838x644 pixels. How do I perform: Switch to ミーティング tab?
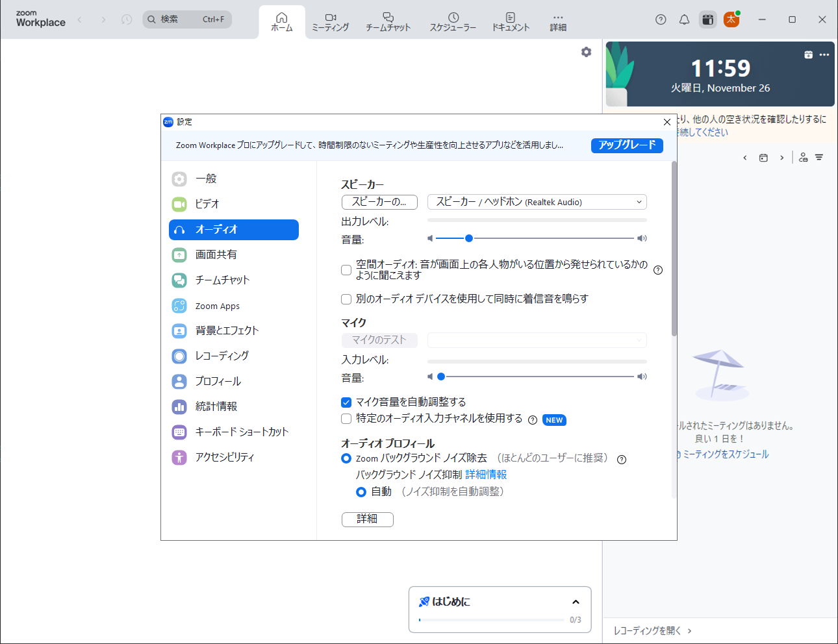tap(330, 22)
